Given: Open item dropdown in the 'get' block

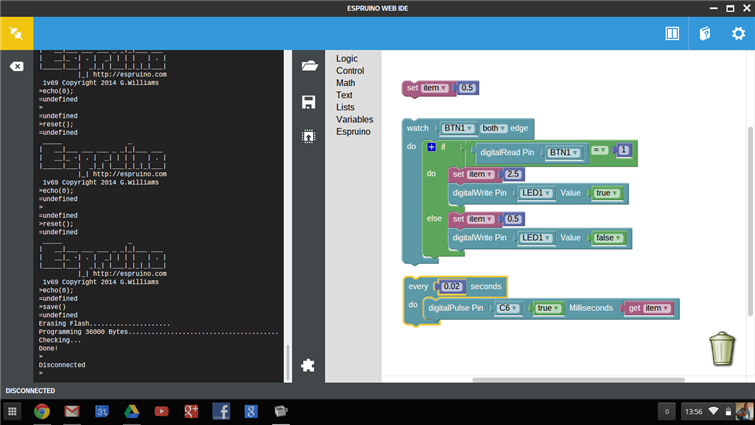Looking at the screenshot, I should tap(657, 308).
